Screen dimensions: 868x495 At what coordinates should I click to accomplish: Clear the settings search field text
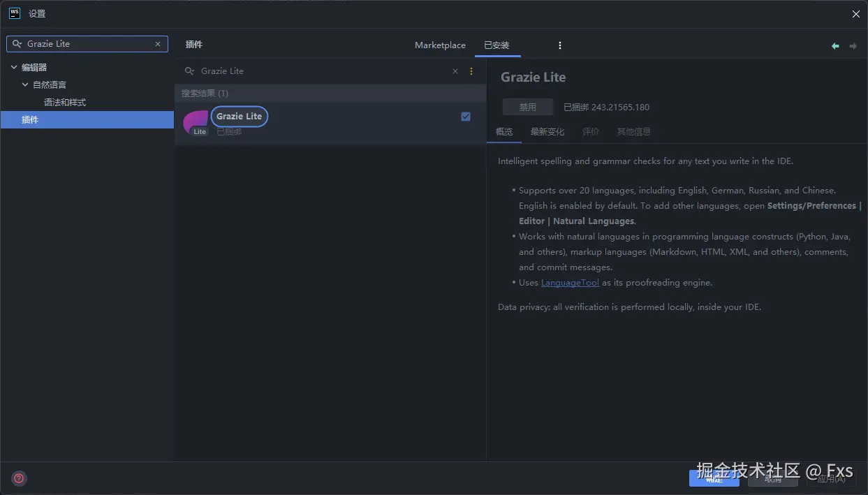pos(158,44)
